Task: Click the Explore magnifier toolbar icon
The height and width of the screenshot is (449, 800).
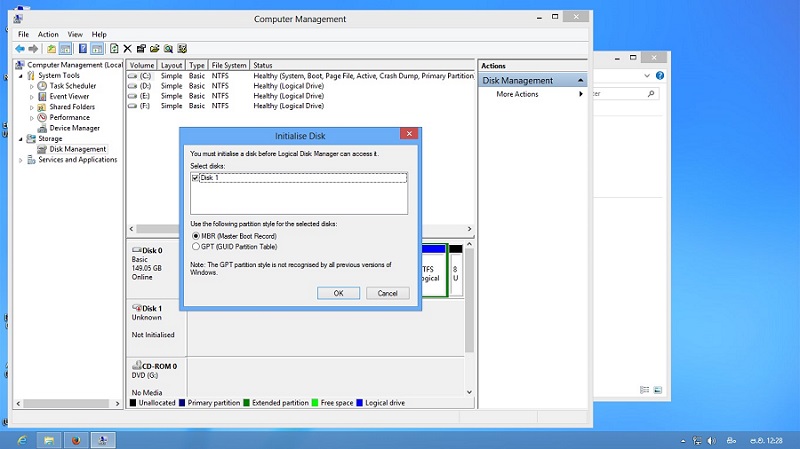Action: pos(168,49)
